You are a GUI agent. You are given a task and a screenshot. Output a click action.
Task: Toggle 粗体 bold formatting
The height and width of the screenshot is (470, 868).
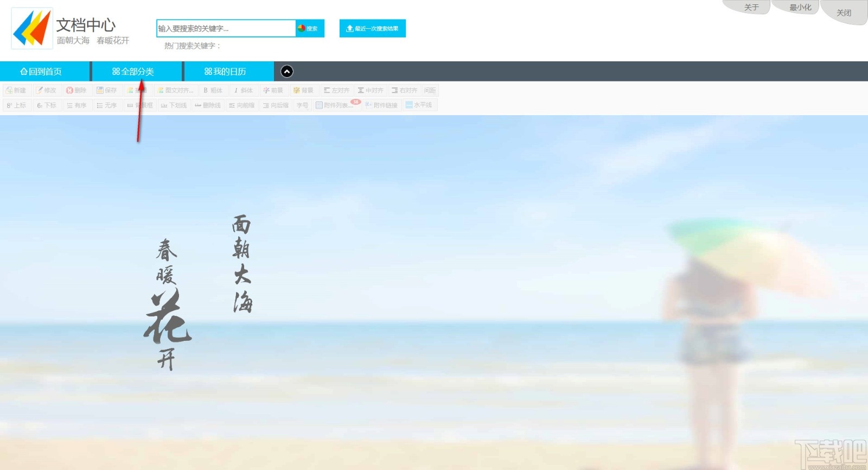point(213,91)
